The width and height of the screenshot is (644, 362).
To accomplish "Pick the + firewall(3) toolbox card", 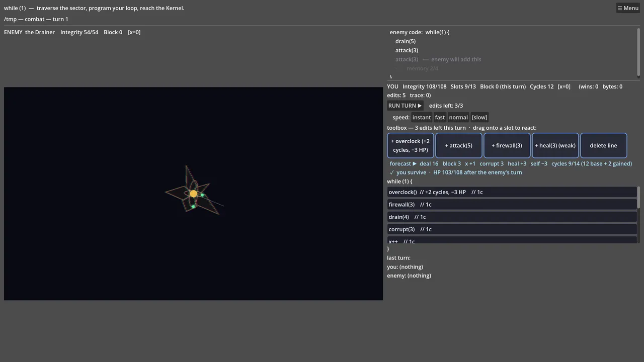I will (507, 145).
